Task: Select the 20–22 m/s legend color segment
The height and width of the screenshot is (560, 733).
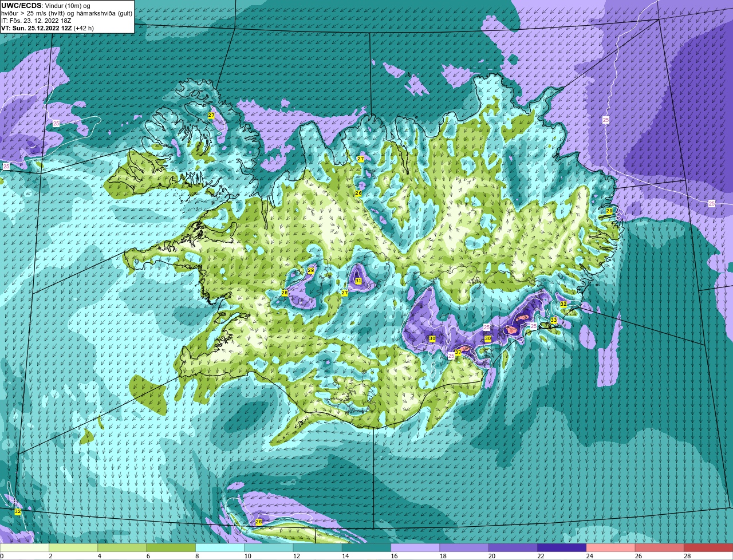Action: point(513,547)
